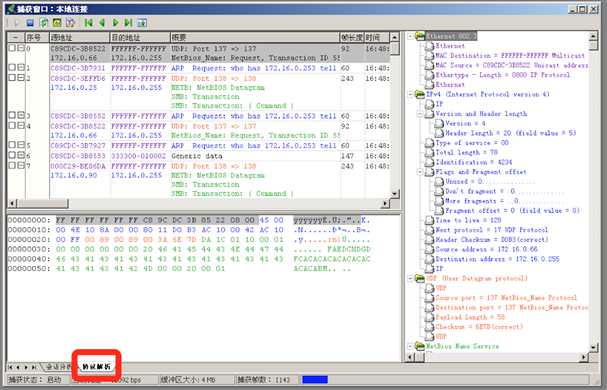Collapse the IPv4 node in protocol tree
The height and width of the screenshot is (390, 607).
click(x=410, y=94)
